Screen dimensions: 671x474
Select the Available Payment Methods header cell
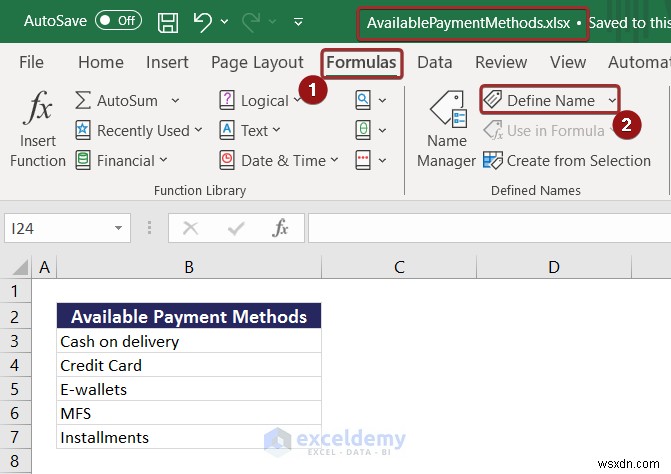click(189, 316)
